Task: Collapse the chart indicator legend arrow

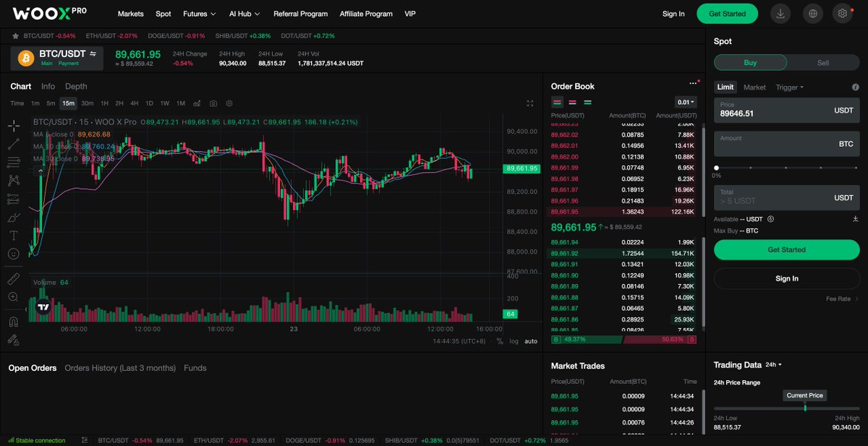Action: coord(41,171)
